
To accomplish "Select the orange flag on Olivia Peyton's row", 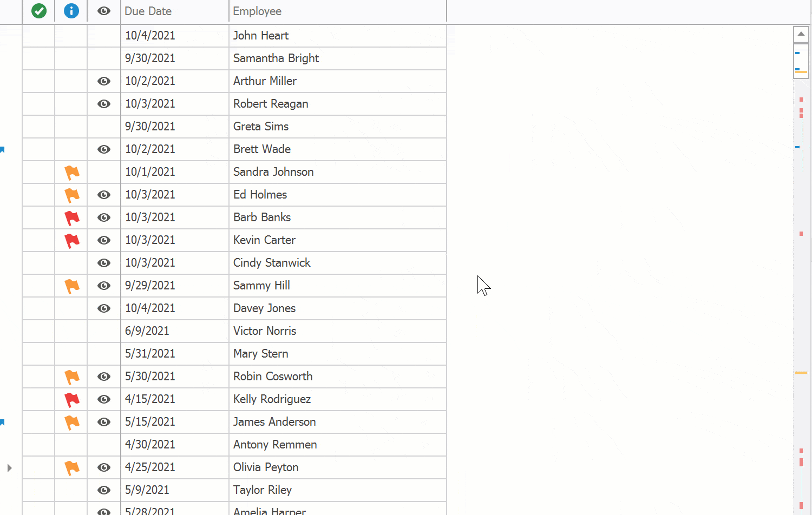I will 71,467.
